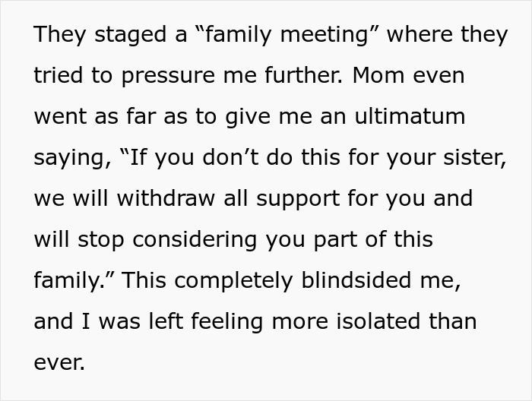Click the word "isolated"
Screen dimensions: 532x401
point(359,322)
